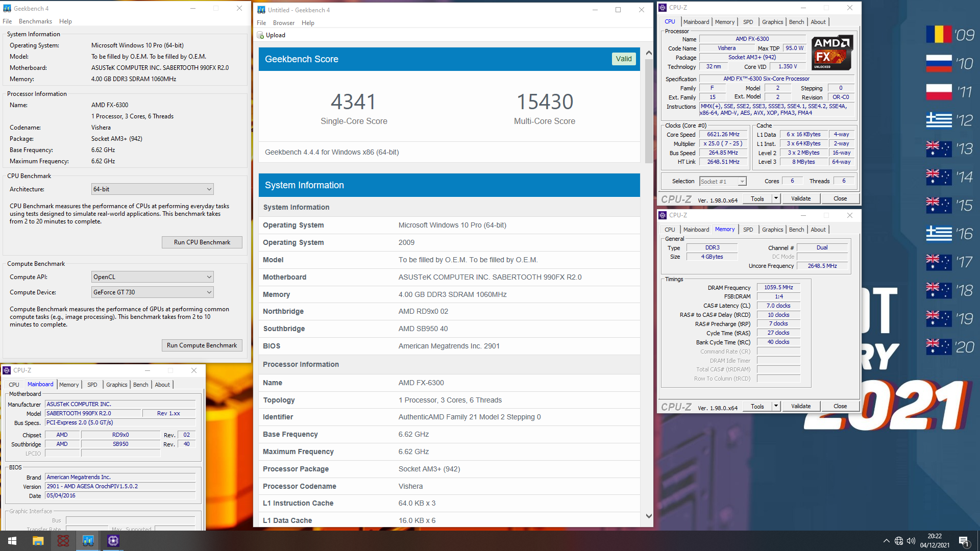Open the Architecture 64-bit dropdown
Viewport: 980px width, 551px height.
(x=152, y=189)
